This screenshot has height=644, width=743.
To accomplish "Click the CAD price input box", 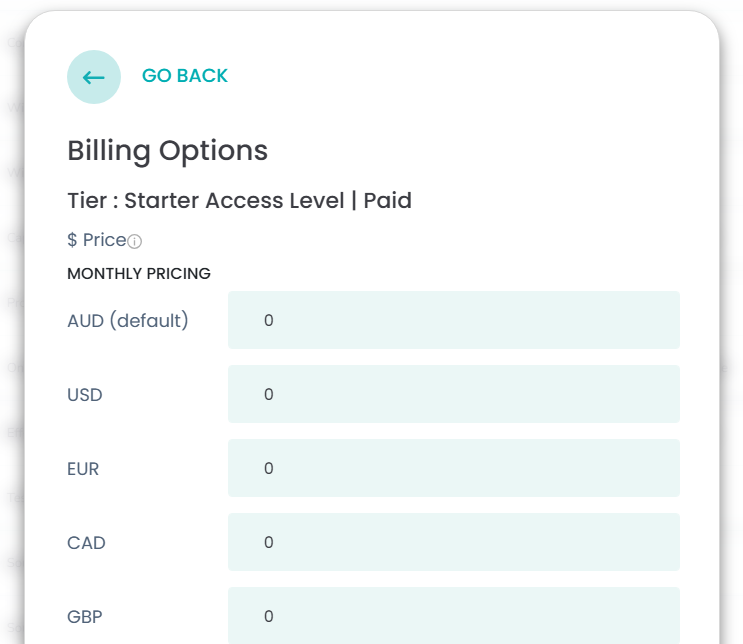I will 453,542.
